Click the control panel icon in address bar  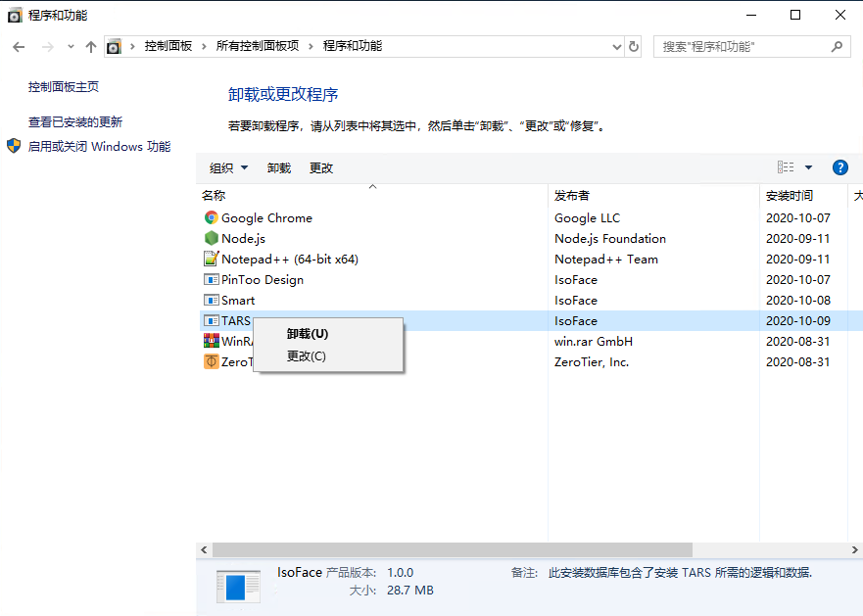click(114, 47)
